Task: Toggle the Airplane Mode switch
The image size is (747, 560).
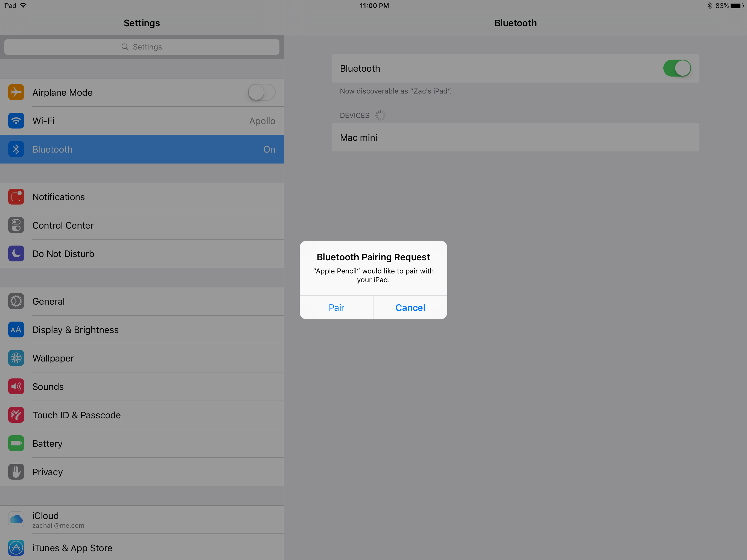Action: (x=261, y=92)
